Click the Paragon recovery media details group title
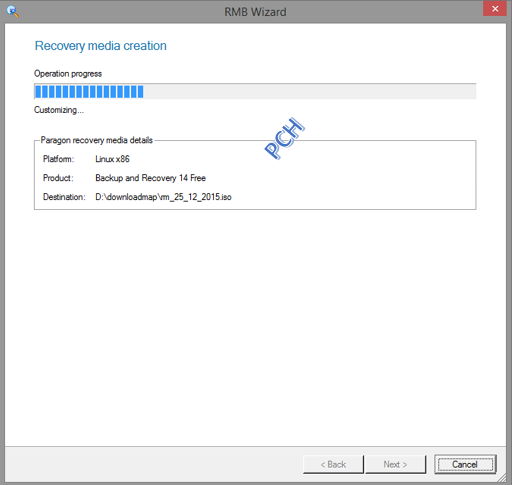This screenshot has height=485, width=512. 97,140
